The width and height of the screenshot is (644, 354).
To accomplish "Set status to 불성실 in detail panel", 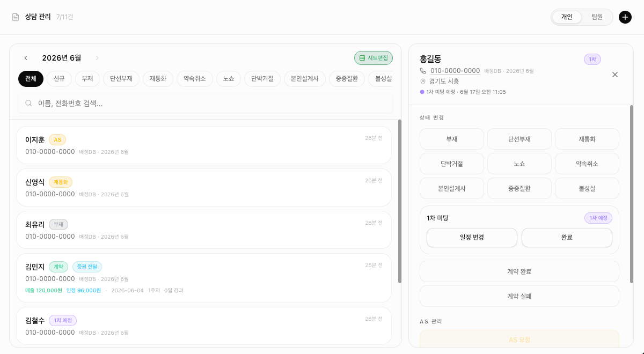I will pyautogui.click(x=587, y=188).
